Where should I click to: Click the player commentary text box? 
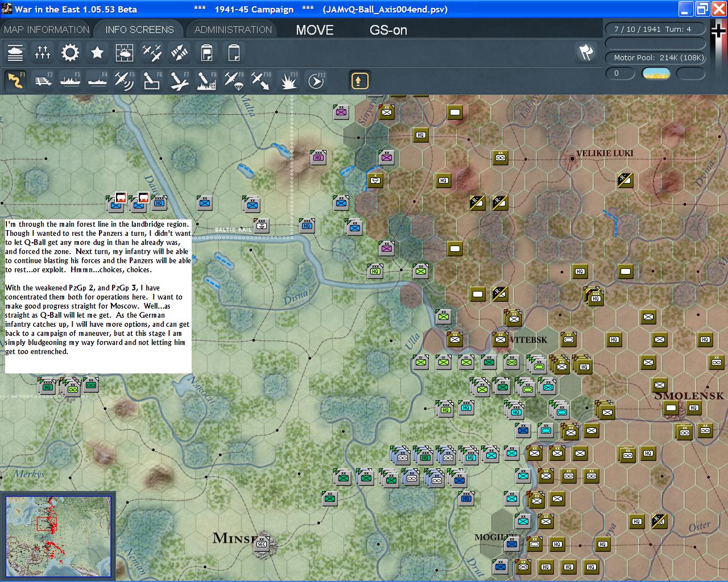pos(98,296)
